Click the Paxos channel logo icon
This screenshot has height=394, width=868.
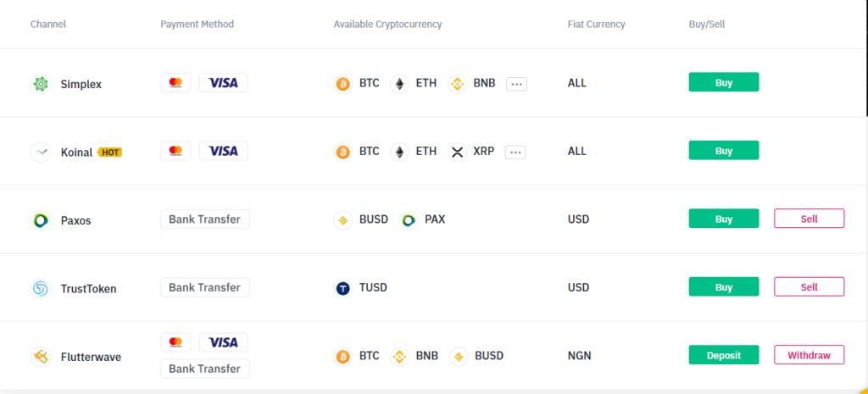tap(40, 220)
